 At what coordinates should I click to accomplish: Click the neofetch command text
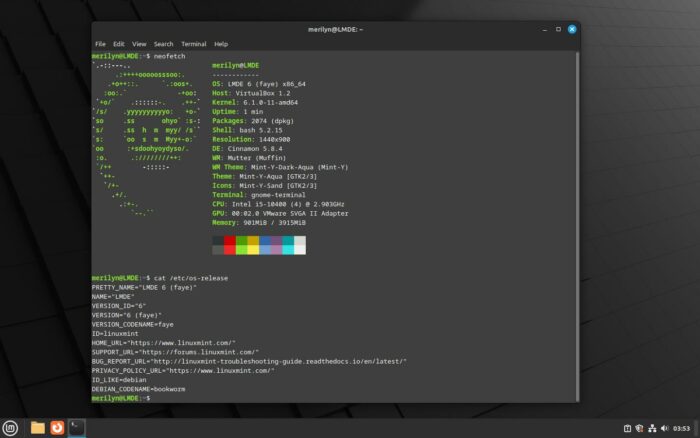pyautogui.click(x=169, y=56)
